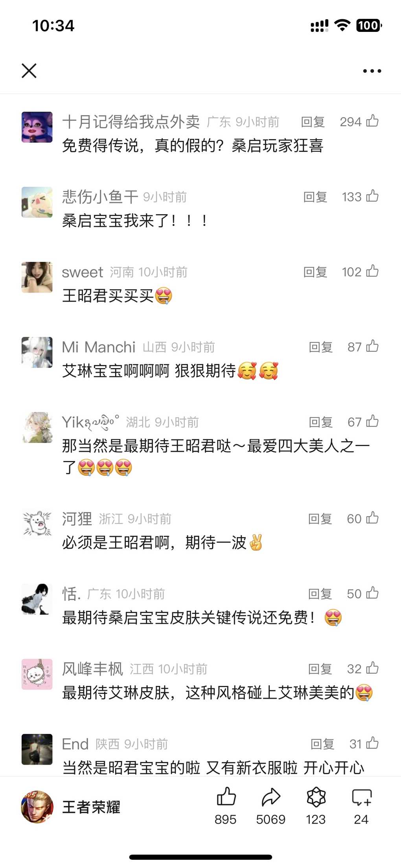Reply to Yik's comment about 王昭君
This screenshot has height=868, width=401.
click(321, 422)
